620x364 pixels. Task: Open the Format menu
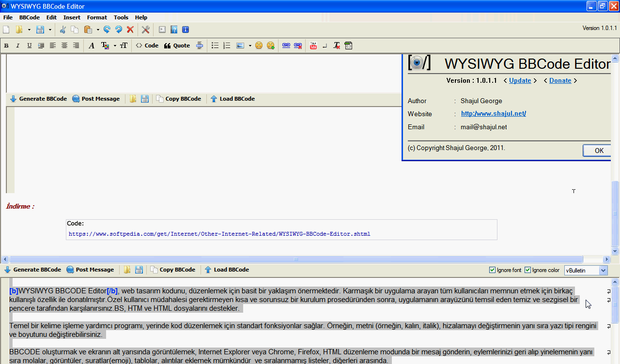pyautogui.click(x=97, y=17)
